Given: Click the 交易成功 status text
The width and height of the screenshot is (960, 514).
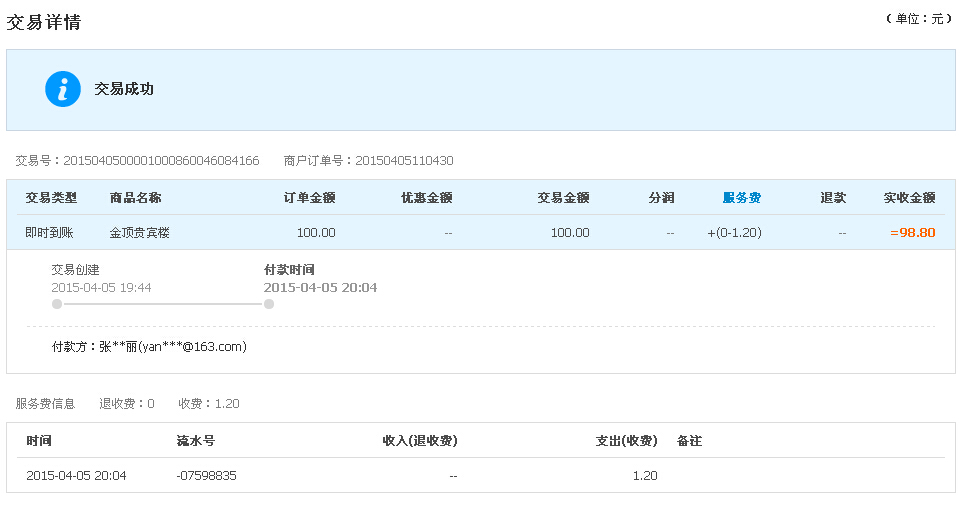Looking at the screenshot, I should click(x=124, y=89).
